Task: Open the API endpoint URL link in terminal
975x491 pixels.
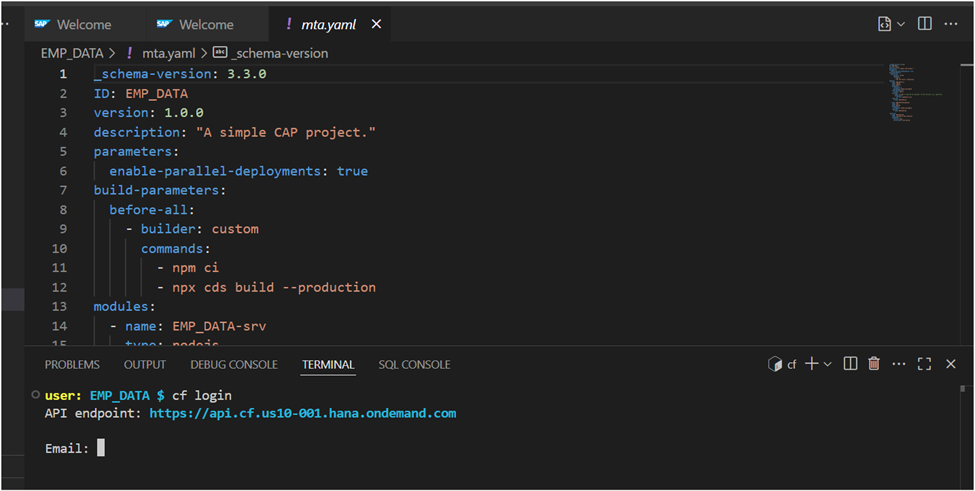Action: (x=303, y=413)
